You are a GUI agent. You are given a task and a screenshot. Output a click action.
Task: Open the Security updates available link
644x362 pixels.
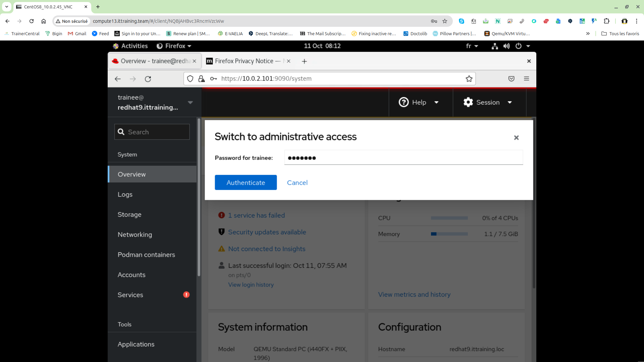pyautogui.click(x=267, y=232)
